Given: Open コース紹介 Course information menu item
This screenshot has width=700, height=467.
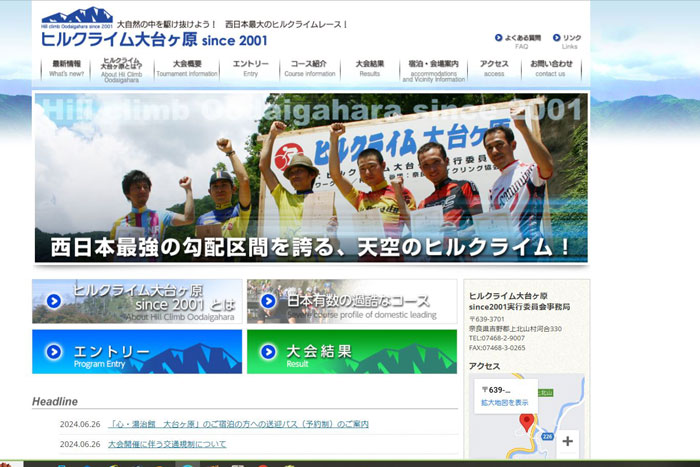Looking at the screenshot, I should click(309, 68).
